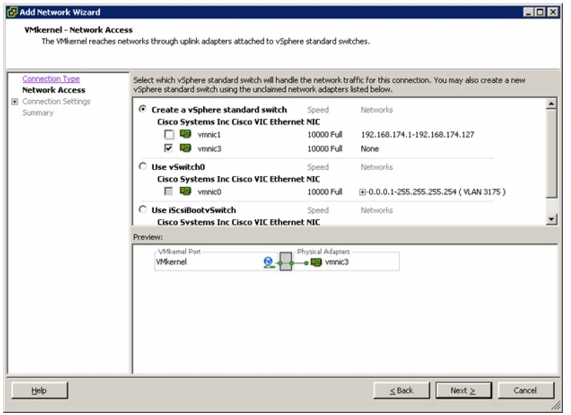Image resolution: width=571 pixels, height=415 pixels.
Task: Cancel the Add Network Wizard
Action: 526,391
